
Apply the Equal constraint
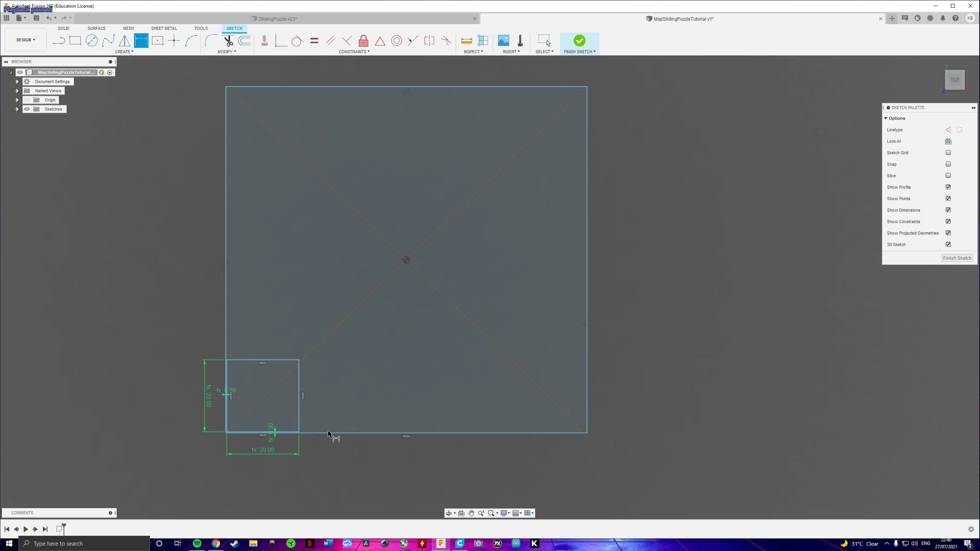[314, 40]
